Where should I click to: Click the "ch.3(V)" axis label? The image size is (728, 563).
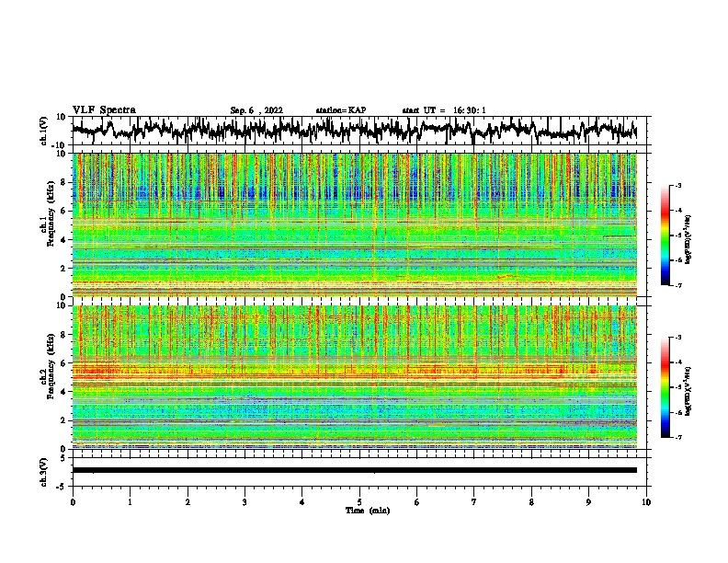point(44,472)
